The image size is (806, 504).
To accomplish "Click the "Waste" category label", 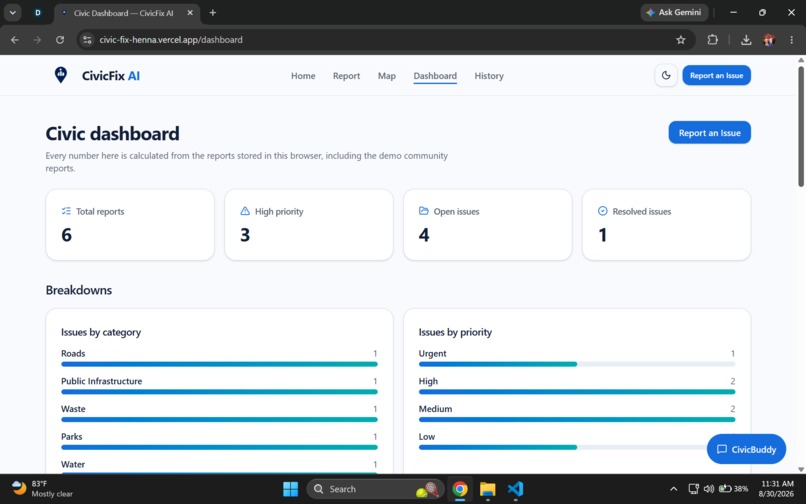I will coord(73,409).
